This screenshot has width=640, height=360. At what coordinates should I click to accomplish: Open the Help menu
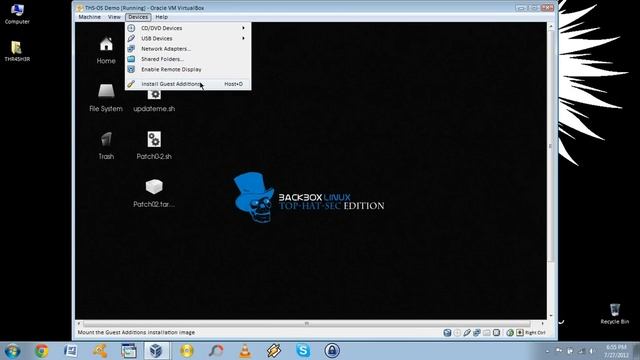[x=162, y=17]
